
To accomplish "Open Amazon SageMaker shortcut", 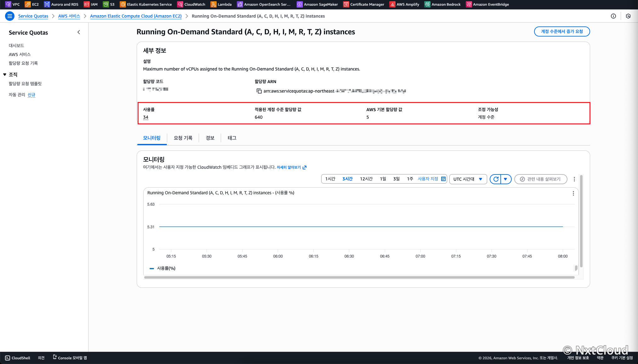I will pyautogui.click(x=317, y=4).
